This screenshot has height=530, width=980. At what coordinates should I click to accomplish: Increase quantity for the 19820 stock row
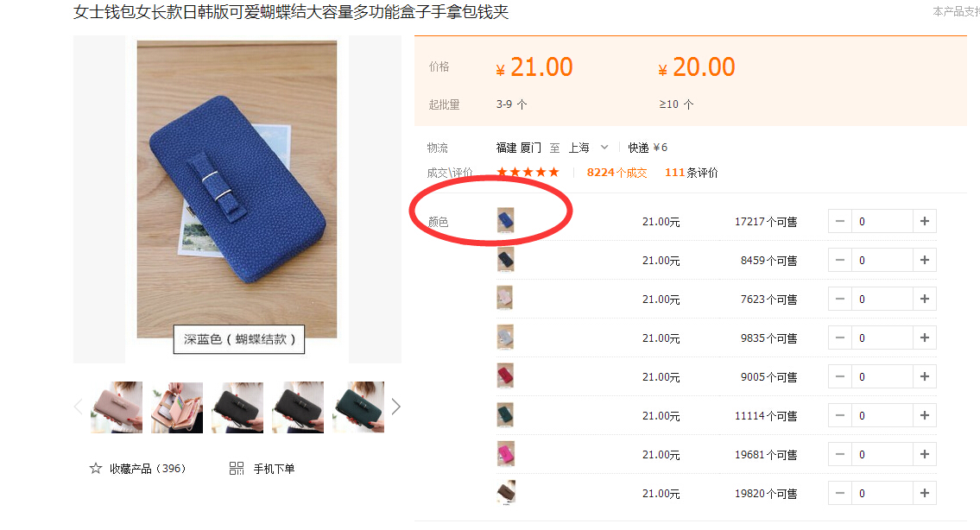click(x=925, y=493)
